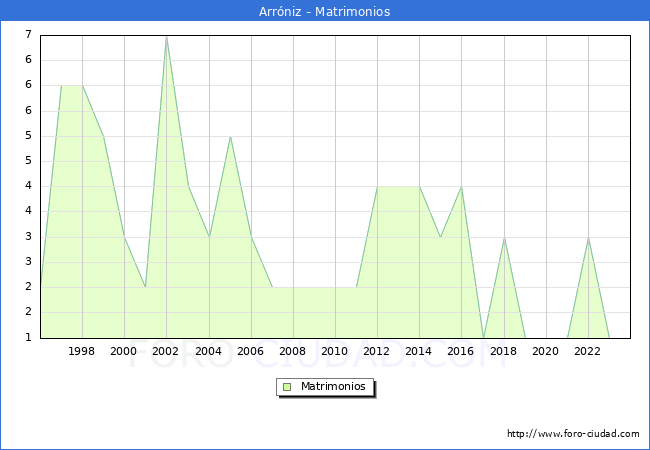Select the 2022 x-axis label
Screen dimensions: 650x450
[x=588, y=351]
